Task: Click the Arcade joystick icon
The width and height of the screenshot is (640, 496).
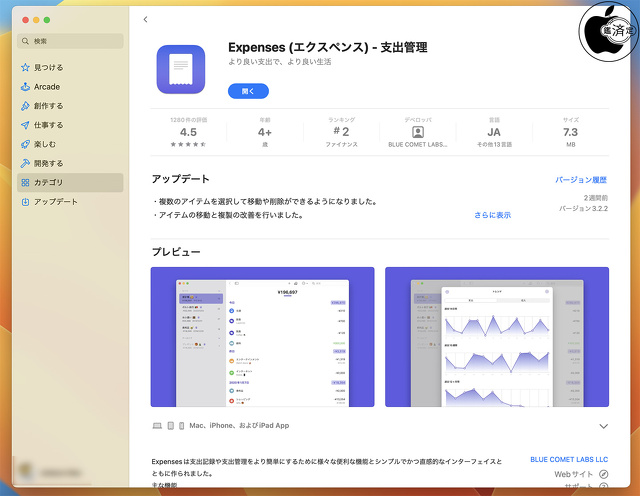Action: 25,87
